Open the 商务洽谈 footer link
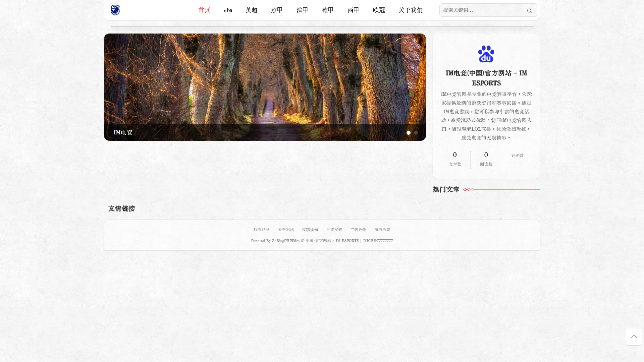Image resolution: width=644 pixels, height=362 pixels. coord(382,230)
